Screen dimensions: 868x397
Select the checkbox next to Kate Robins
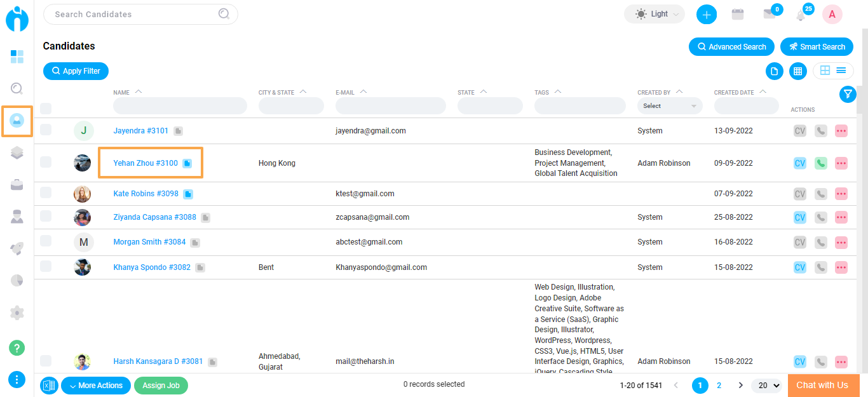45,193
